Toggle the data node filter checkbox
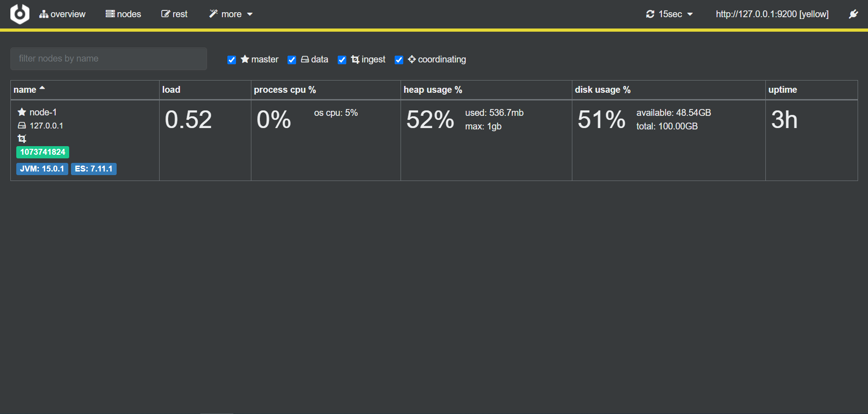The image size is (868, 414). tap(292, 60)
